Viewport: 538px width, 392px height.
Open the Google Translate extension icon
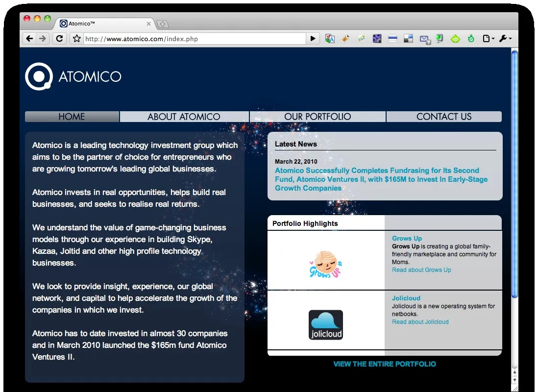tap(330, 39)
